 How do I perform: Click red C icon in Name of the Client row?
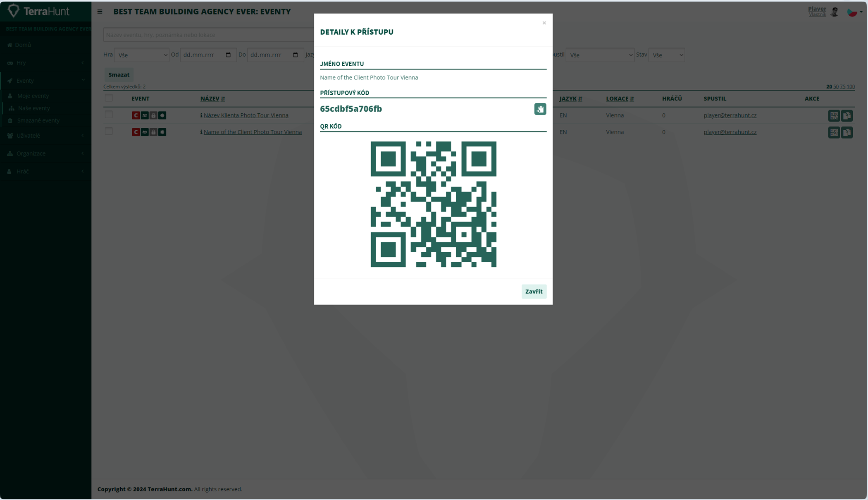(x=136, y=132)
